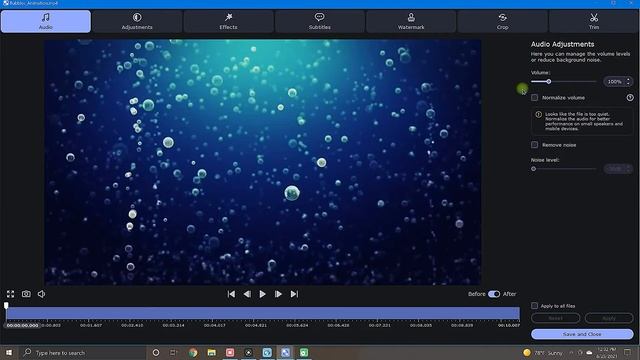The image size is (640, 360).
Task: Open the taskbar clock and date
Action: click(x=607, y=352)
